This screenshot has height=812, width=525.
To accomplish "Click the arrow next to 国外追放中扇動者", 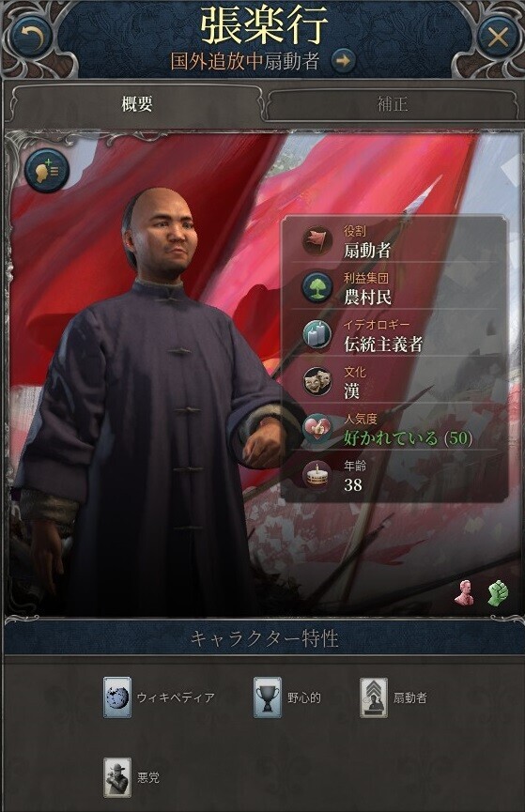I will pyautogui.click(x=343, y=61).
